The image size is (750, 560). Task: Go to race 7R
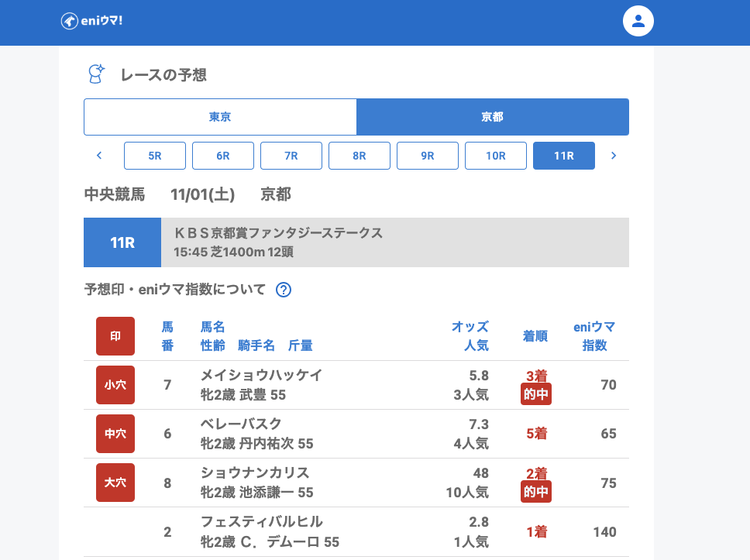click(x=291, y=156)
